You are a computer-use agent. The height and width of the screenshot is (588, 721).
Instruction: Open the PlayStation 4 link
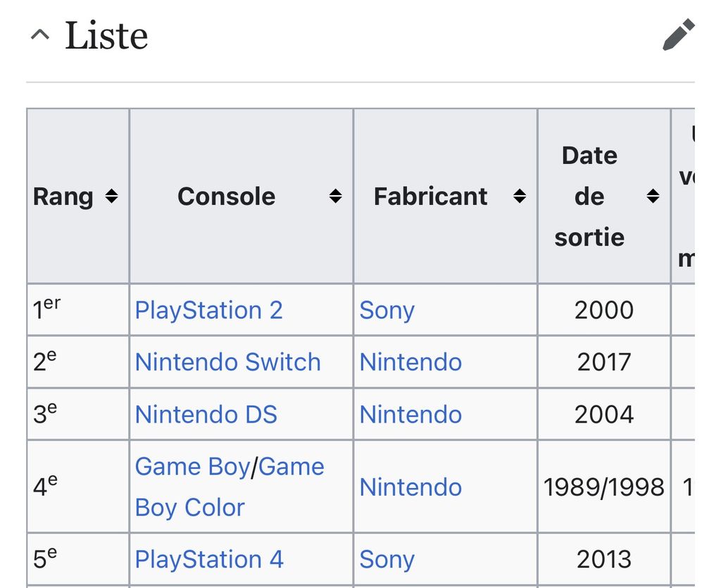[x=209, y=560]
